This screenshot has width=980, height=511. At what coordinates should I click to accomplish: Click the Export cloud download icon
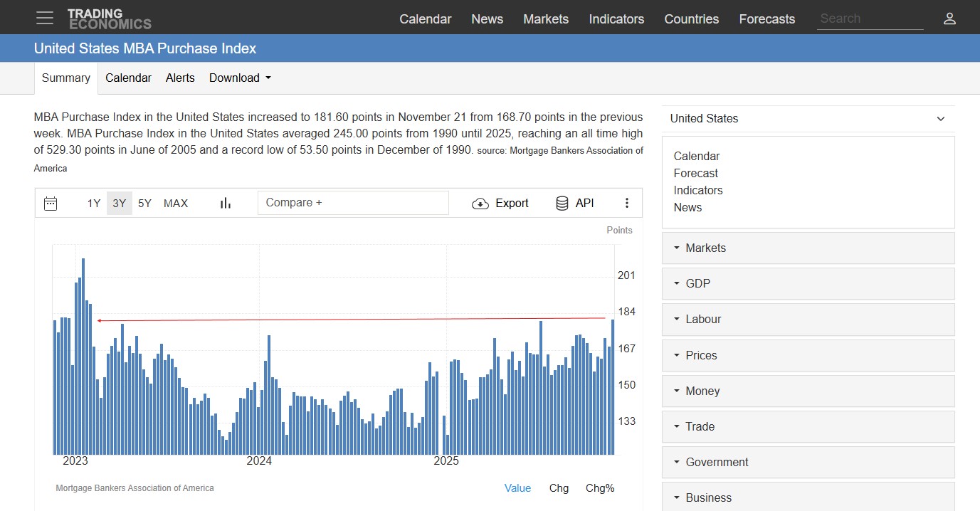click(x=480, y=204)
